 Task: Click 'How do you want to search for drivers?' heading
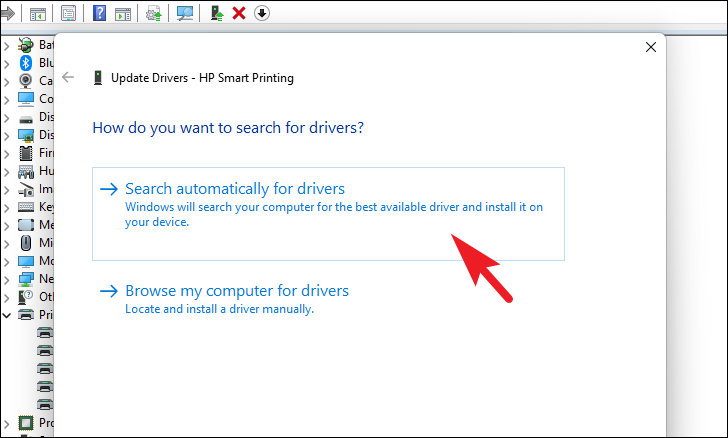click(x=228, y=127)
